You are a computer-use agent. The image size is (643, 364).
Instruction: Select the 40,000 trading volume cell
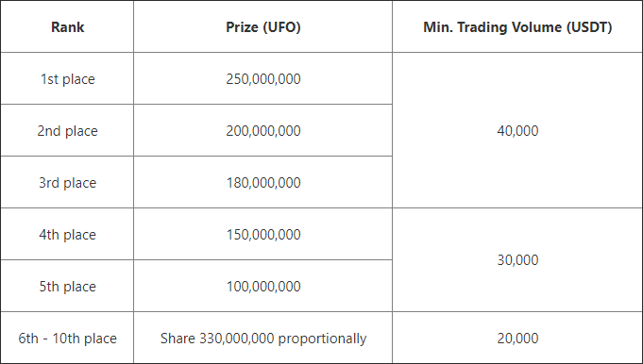(x=517, y=131)
